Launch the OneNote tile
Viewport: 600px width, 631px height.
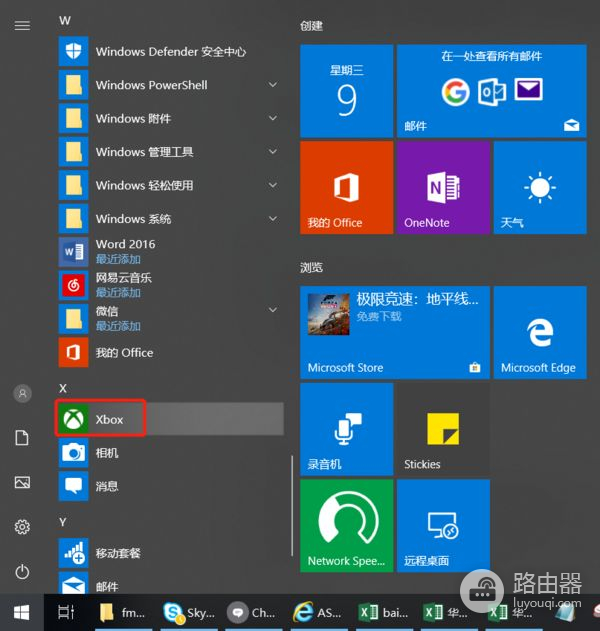pyautogui.click(x=442, y=187)
